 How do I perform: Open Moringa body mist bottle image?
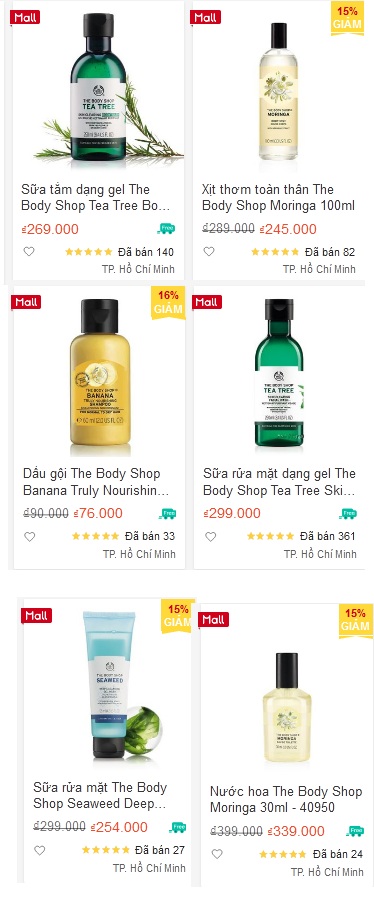[x=279, y=90]
